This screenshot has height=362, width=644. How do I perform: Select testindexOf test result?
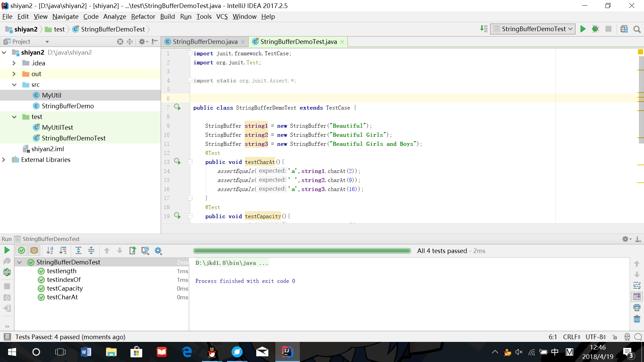click(64, 280)
